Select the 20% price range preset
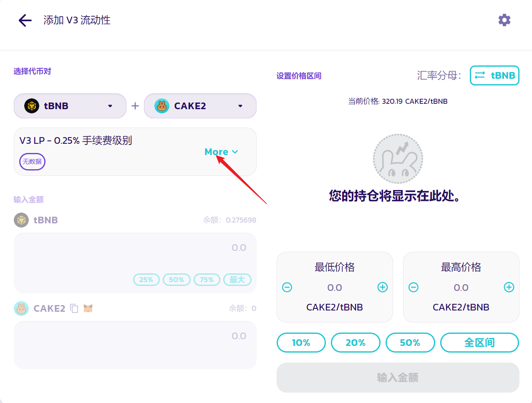Image resolution: width=532 pixels, height=403 pixels. point(356,343)
